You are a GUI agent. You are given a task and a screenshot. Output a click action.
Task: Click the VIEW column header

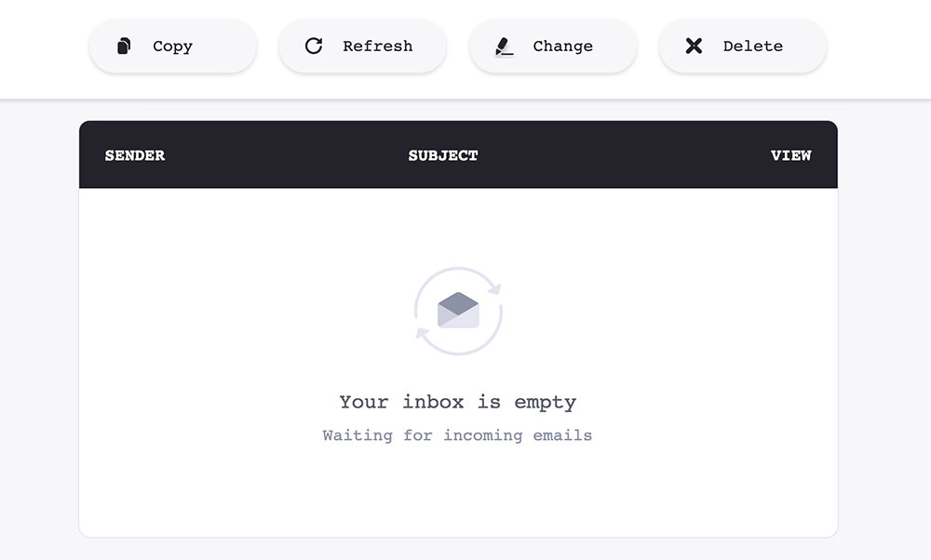pos(790,155)
